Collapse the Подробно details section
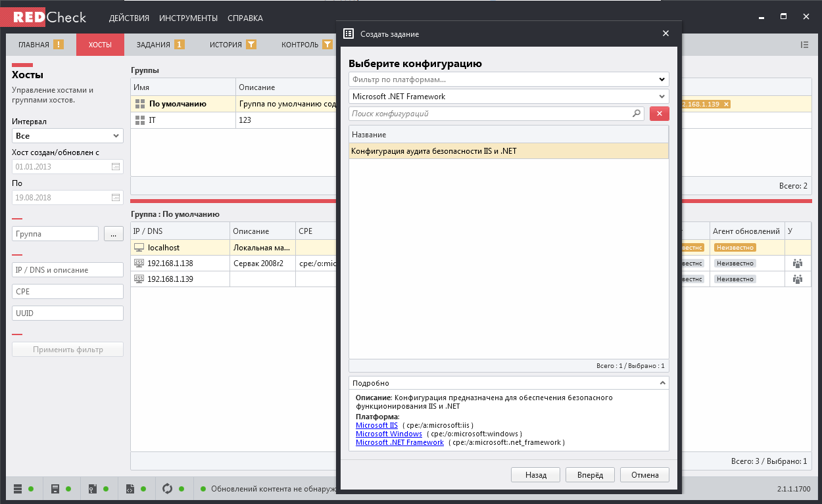 pyautogui.click(x=662, y=382)
